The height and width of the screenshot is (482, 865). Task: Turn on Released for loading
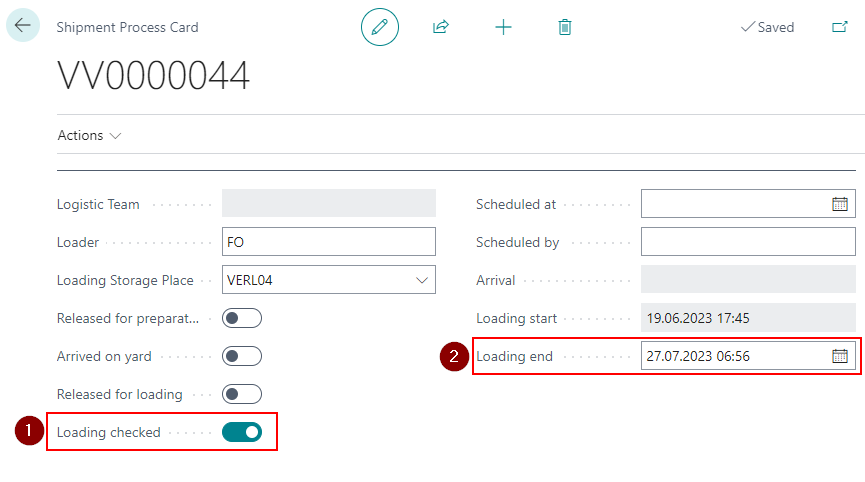pos(242,394)
